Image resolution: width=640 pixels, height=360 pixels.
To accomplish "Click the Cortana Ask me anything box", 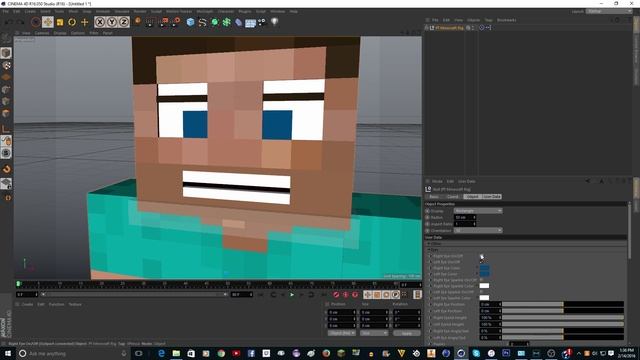I will 73,353.
